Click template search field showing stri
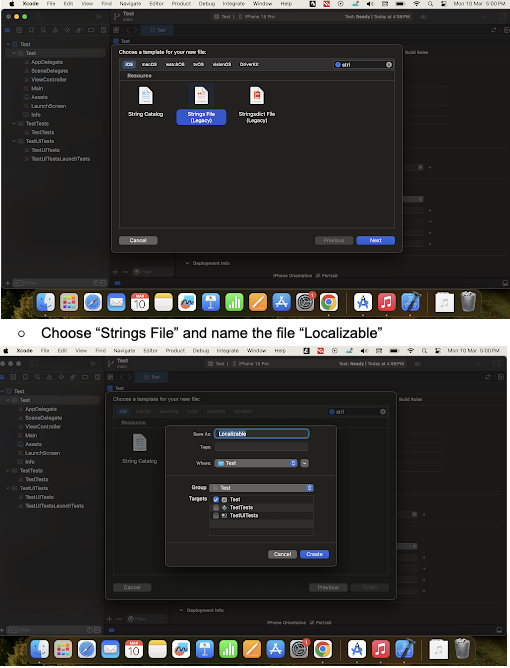The height and width of the screenshot is (668, 510). (x=363, y=65)
